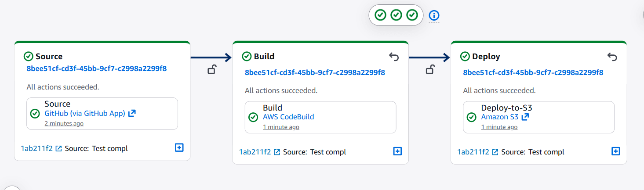Open the Source stage execution ID link

pyautogui.click(x=97, y=68)
